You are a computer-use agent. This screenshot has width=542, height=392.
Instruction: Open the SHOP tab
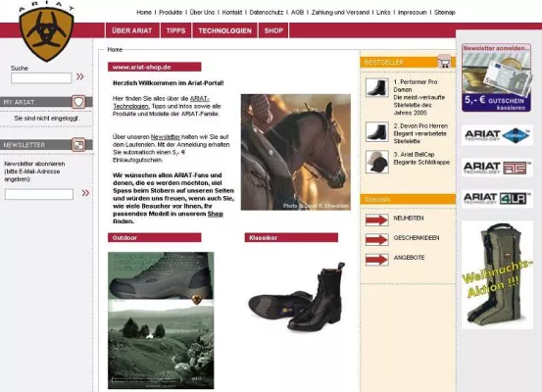(273, 30)
